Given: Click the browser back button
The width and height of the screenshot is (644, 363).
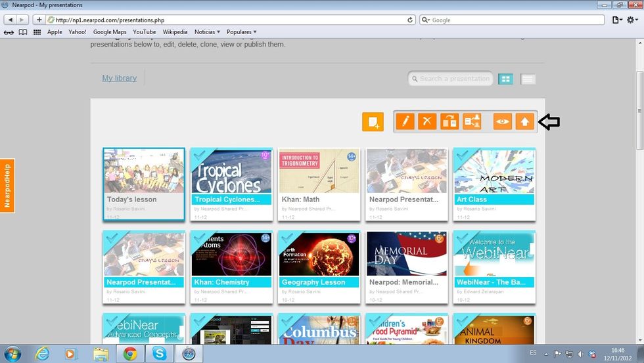Looking at the screenshot, I should tap(10, 20).
